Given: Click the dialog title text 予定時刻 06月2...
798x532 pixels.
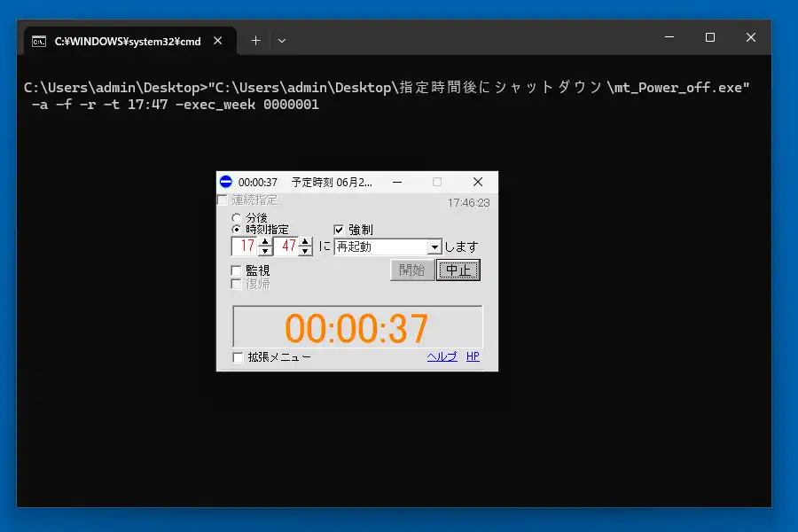Looking at the screenshot, I should point(332,183).
